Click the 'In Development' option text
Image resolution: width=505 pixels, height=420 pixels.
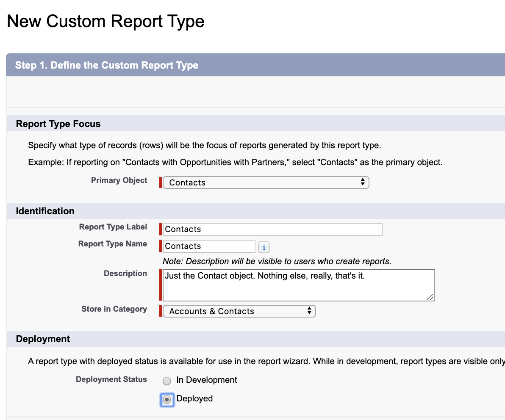point(207,380)
